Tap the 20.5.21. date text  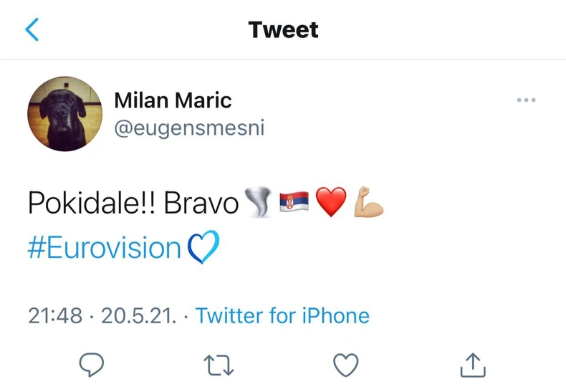point(138,315)
